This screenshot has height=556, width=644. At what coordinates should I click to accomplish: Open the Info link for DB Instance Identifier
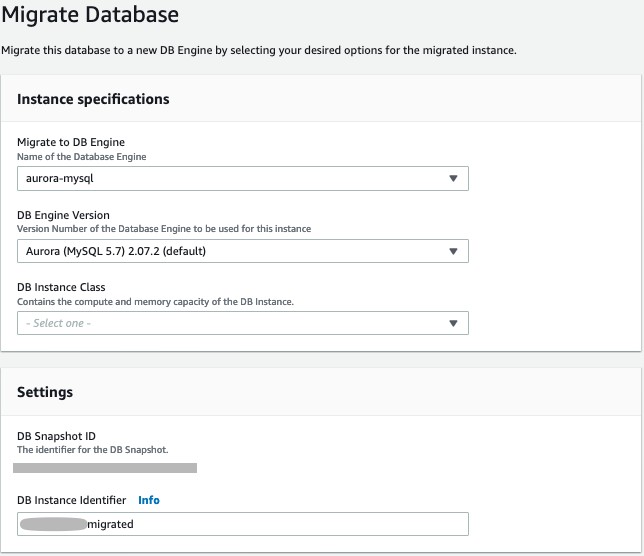149,500
